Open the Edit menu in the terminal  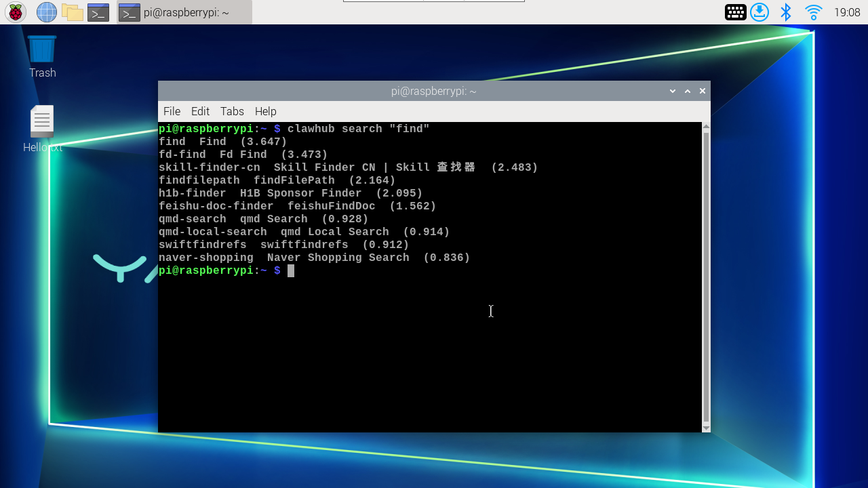pos(200,111)
